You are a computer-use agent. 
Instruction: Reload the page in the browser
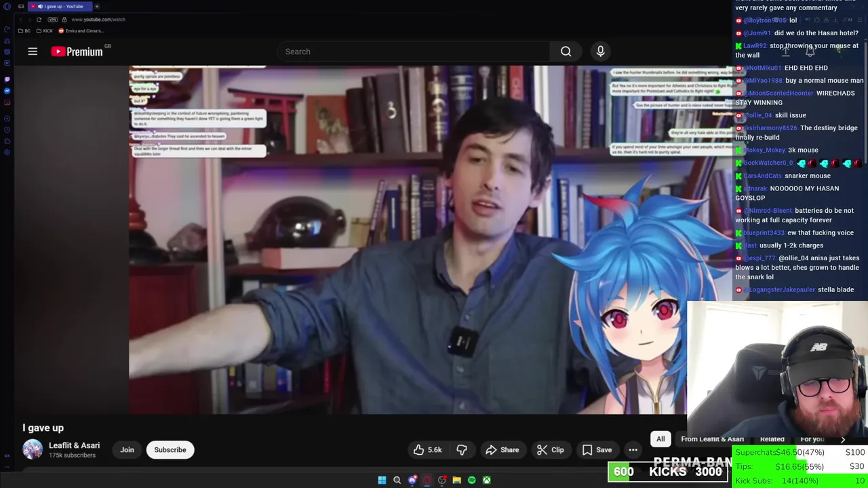39,20
